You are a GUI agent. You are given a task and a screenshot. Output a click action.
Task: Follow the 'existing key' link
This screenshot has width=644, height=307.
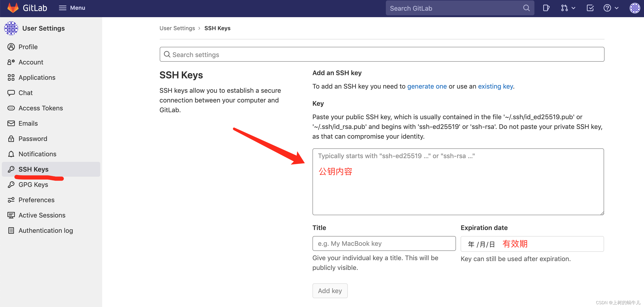(495, 86)
